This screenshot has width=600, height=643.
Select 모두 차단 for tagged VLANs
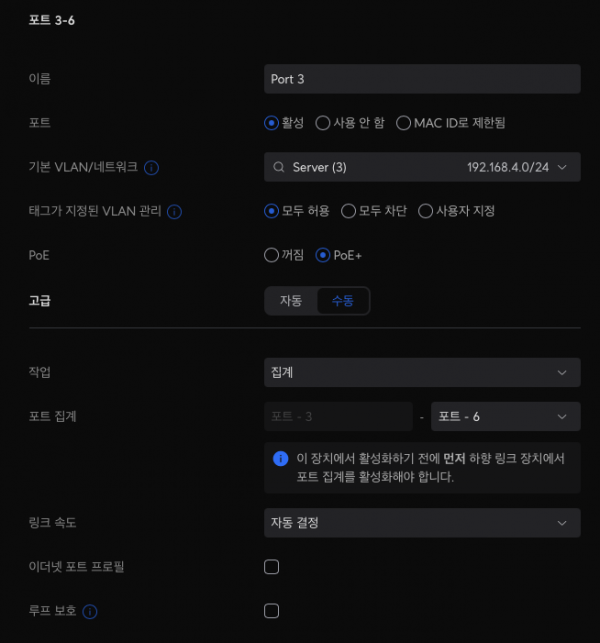[x=349, y=211]
